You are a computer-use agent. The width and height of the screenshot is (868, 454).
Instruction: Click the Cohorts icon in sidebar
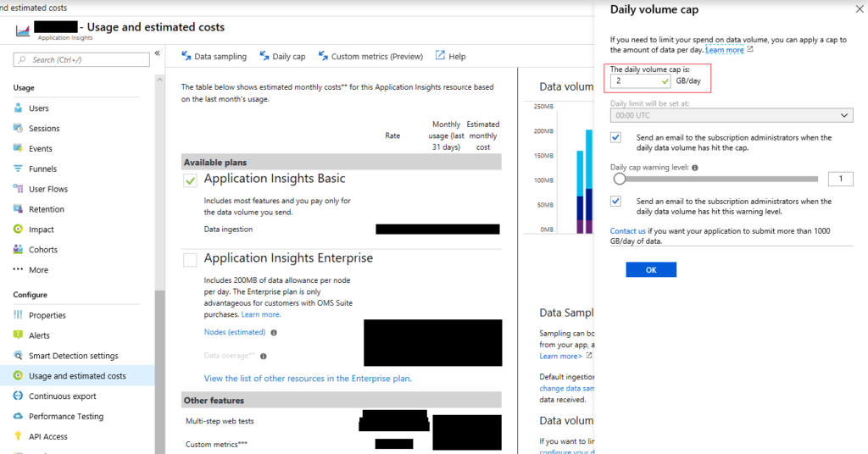tap(19, 249)
